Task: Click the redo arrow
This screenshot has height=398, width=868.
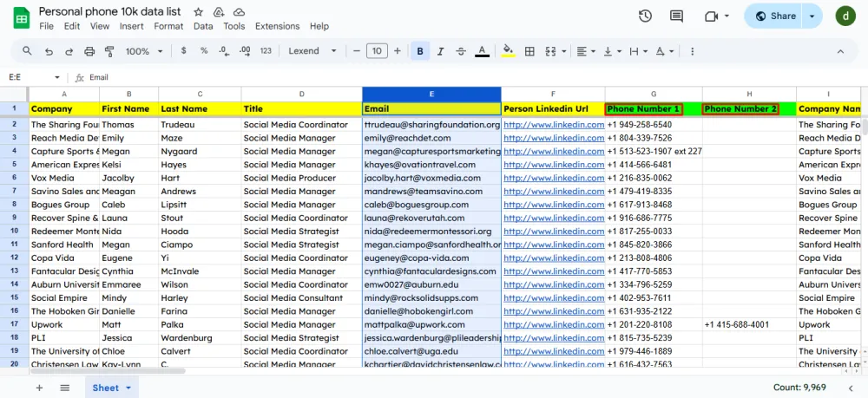Action: [x=69, y=51]
